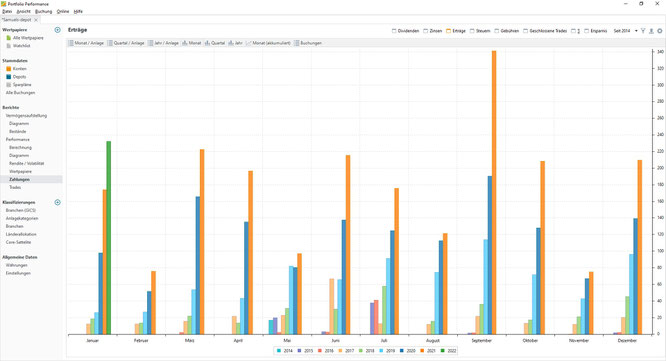Click the plus icon beside Wertpapiere

[57, 30]
